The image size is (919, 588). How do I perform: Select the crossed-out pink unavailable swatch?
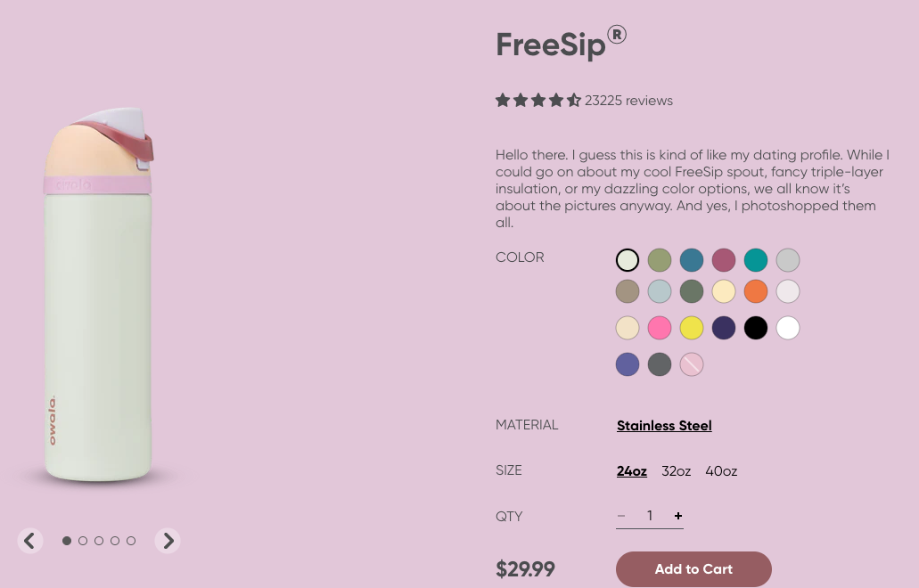pyautogui.click(x=692, y=364)
